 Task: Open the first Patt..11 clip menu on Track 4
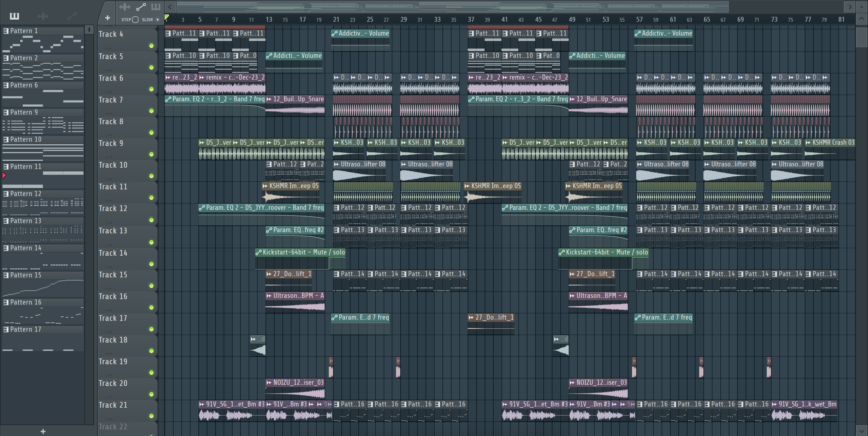(168, 33)
